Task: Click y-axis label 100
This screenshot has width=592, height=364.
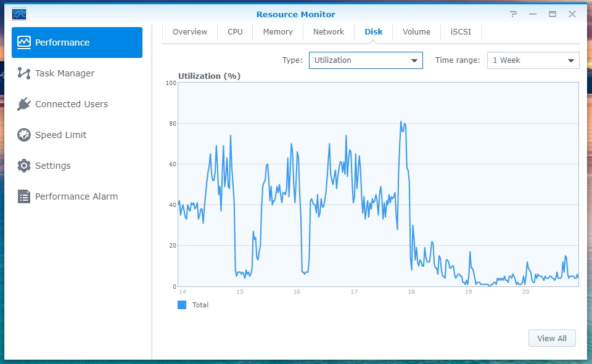Action: pyautogui.click(x=171, y=83)
